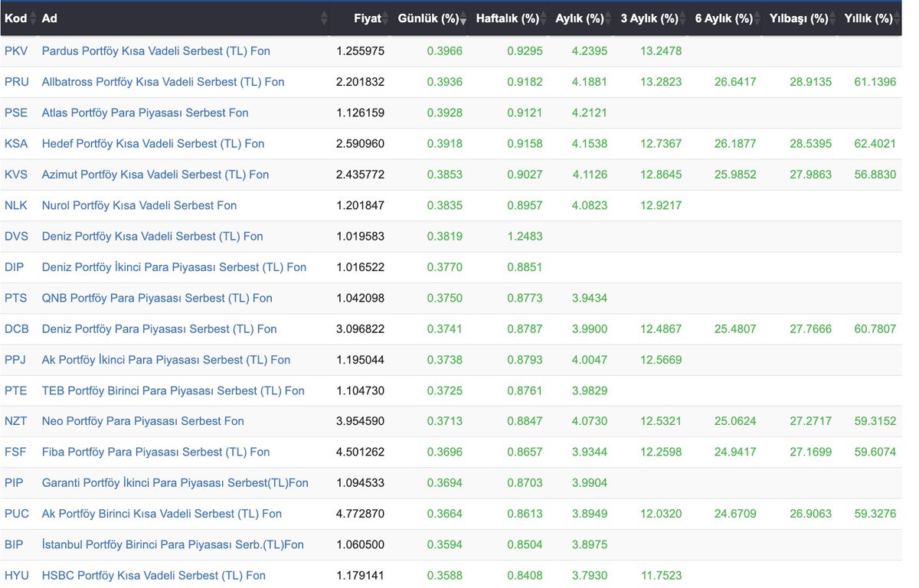The height and width of the screenshot is (588, 919).
Task: Open HSBC Portföy Kısa Vadeli Serbest fund
Action: [x=154, y=575]
